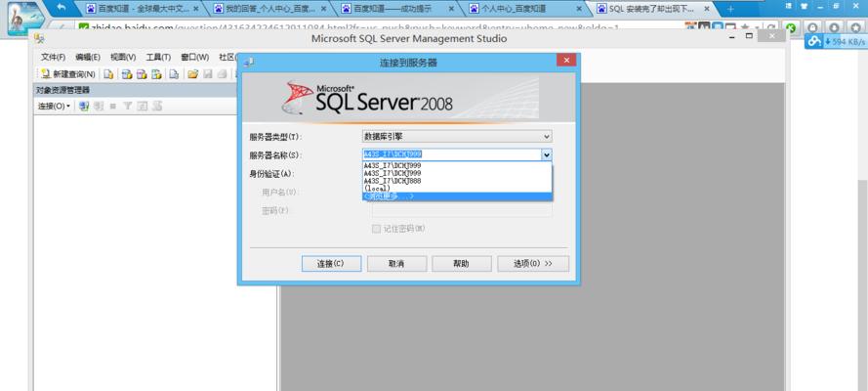Switch to 我的回答_个人中心 browser tab

tap(270, 9)
